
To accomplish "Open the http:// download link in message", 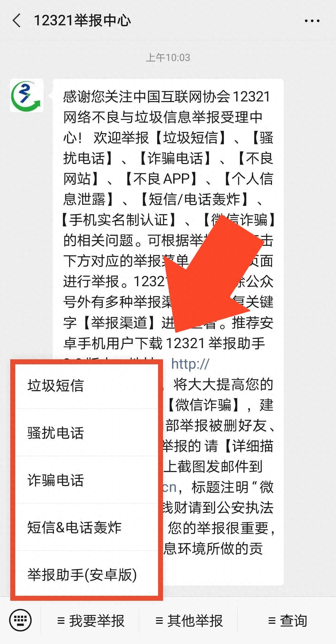I will click(190, 364).
